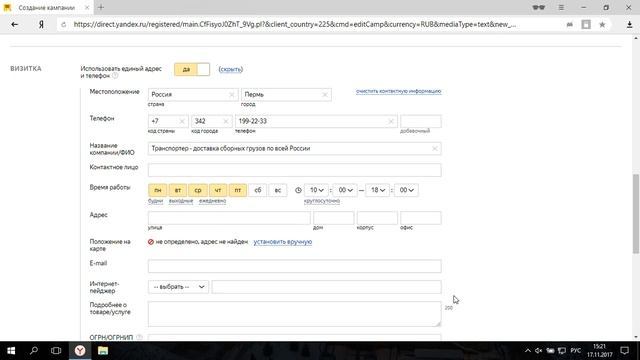Click очистить контактную информацию link
Viewport: 640px width, 360px height.
398,91
